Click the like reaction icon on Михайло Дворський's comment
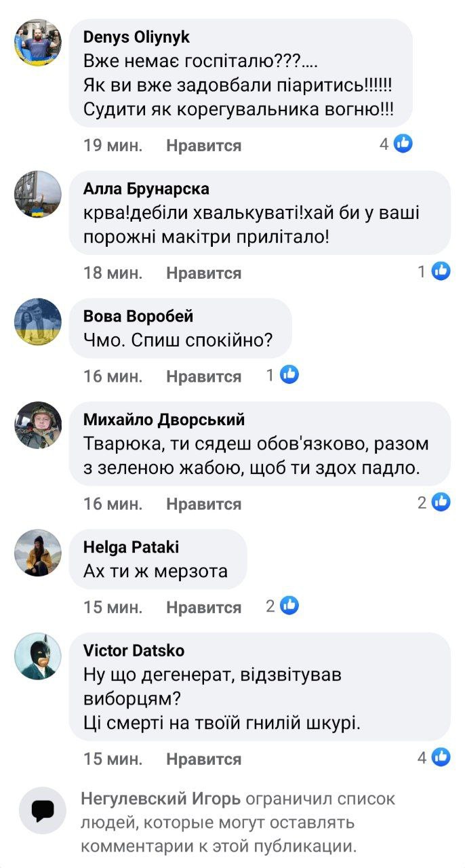Screen dimensions: 465x868 click(441, 502)
